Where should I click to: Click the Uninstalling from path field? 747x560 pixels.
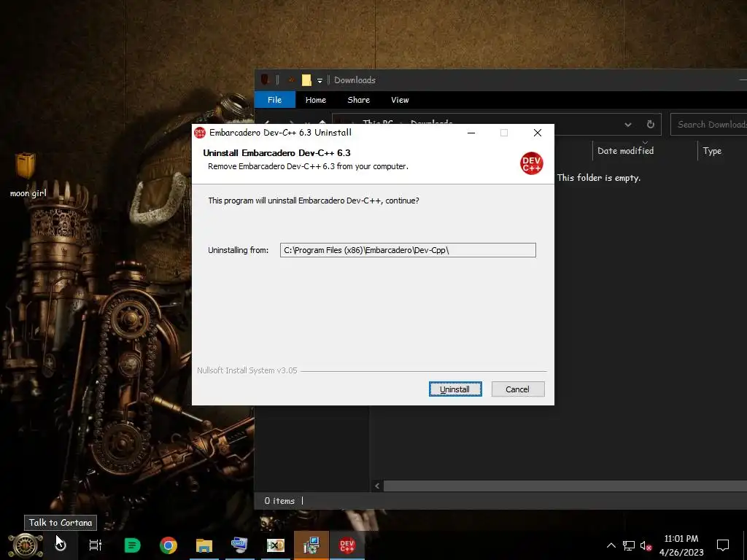tap(408, 250)
